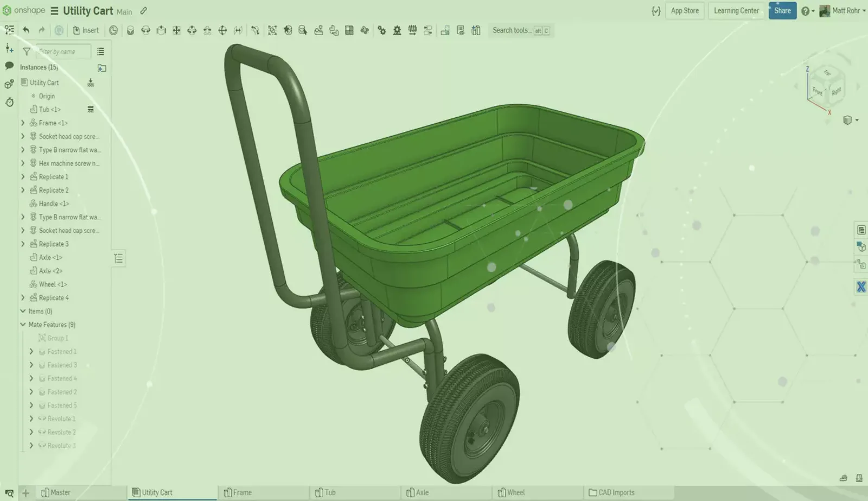Select the Mate tool in the assembly toolbar
This screenshot has height=501, width=868.
pos(130,30)
